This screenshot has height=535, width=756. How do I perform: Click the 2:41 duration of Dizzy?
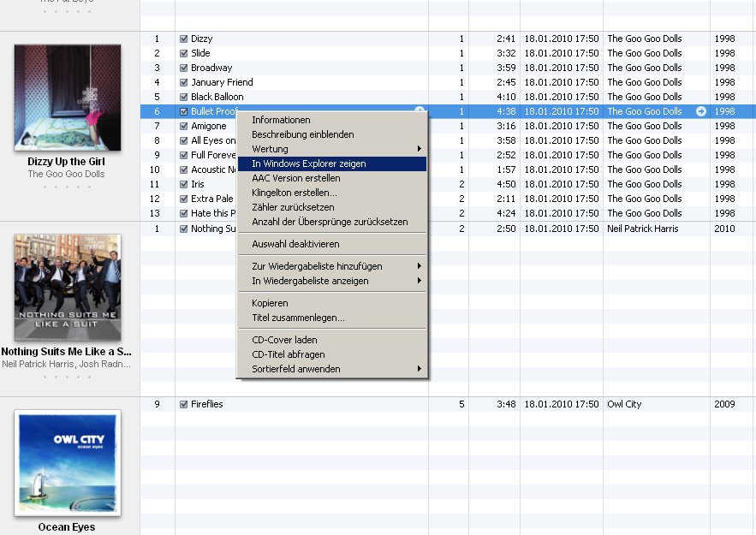click(x=506, y=39)
